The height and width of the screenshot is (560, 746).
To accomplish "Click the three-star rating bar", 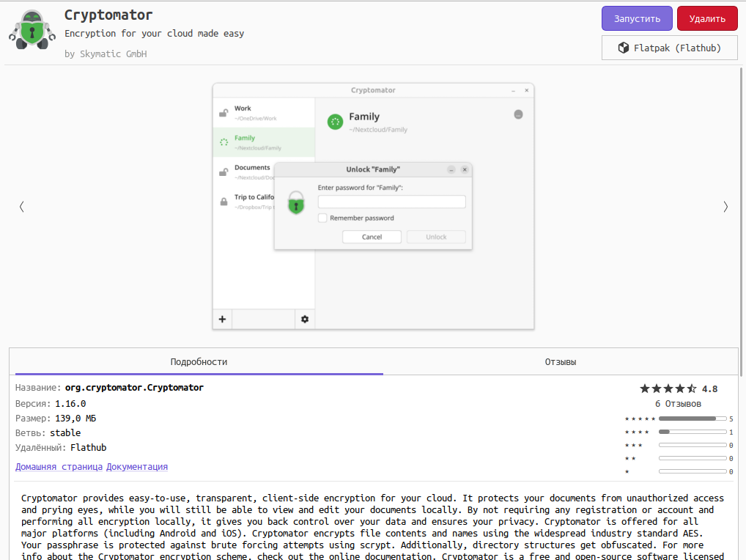I will (x=693, y=445).
